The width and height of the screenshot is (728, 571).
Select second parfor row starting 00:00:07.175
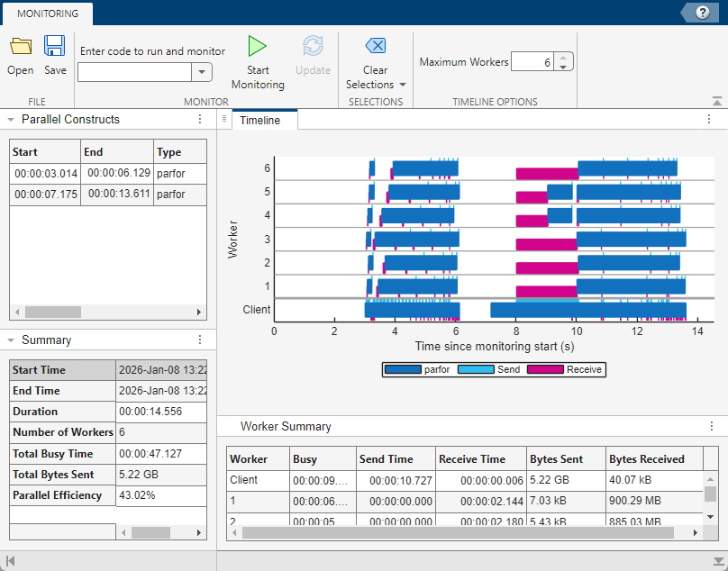tap(108, 195)
